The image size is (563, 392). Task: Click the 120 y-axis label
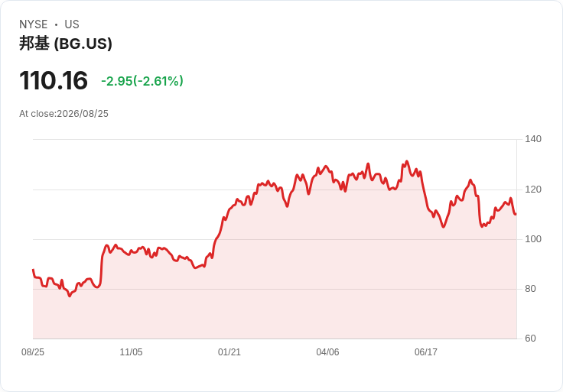coord(533,190)
